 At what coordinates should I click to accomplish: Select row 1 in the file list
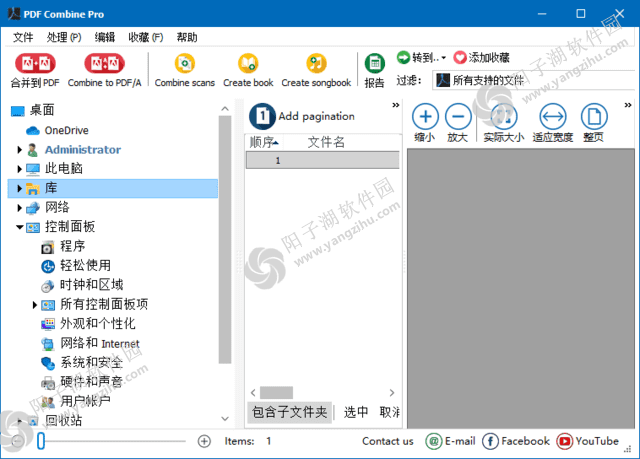pos(322,160)
